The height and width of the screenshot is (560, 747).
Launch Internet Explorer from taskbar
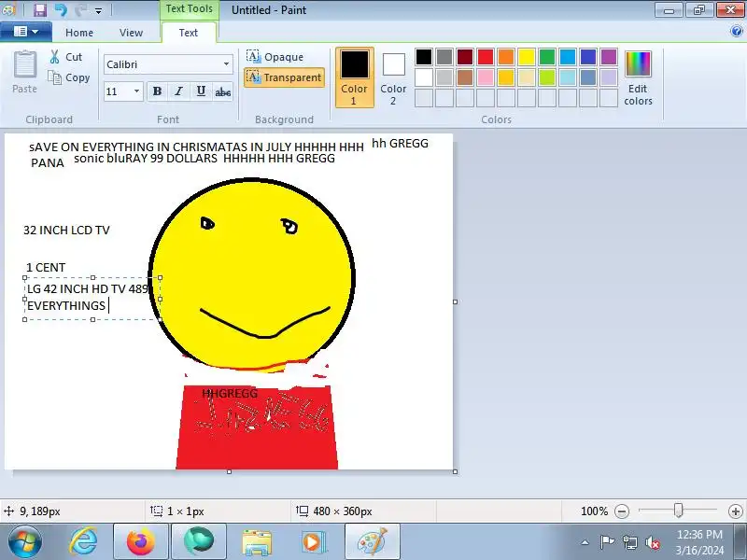coord(84,541)
